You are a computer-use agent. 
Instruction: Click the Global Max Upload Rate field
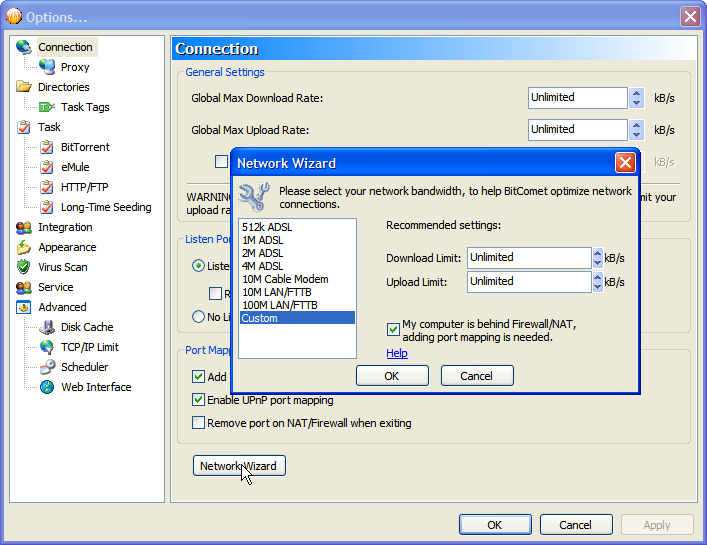pyautogui.click(x=578, y=130)
